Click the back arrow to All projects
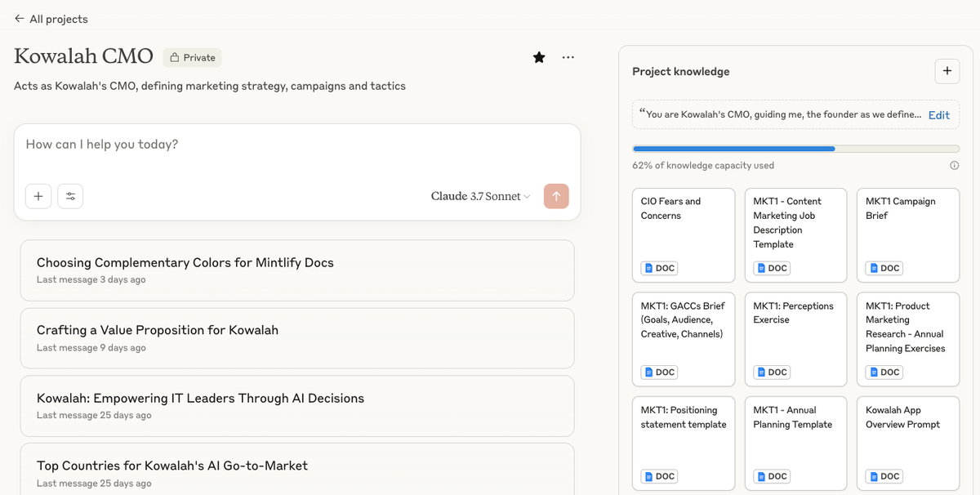Viewport: 980px width, 495px height. pos(20,19)
